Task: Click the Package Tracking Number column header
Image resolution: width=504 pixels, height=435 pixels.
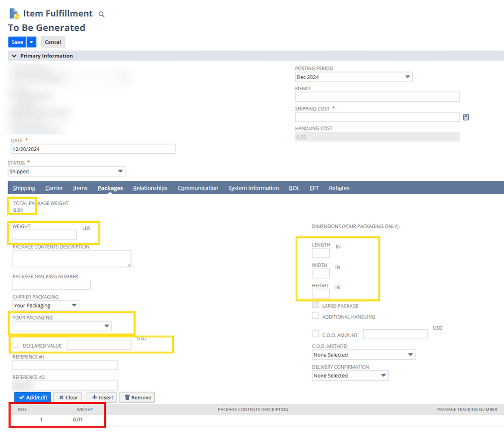Action: pyautogui.click(x=467, y=410)
